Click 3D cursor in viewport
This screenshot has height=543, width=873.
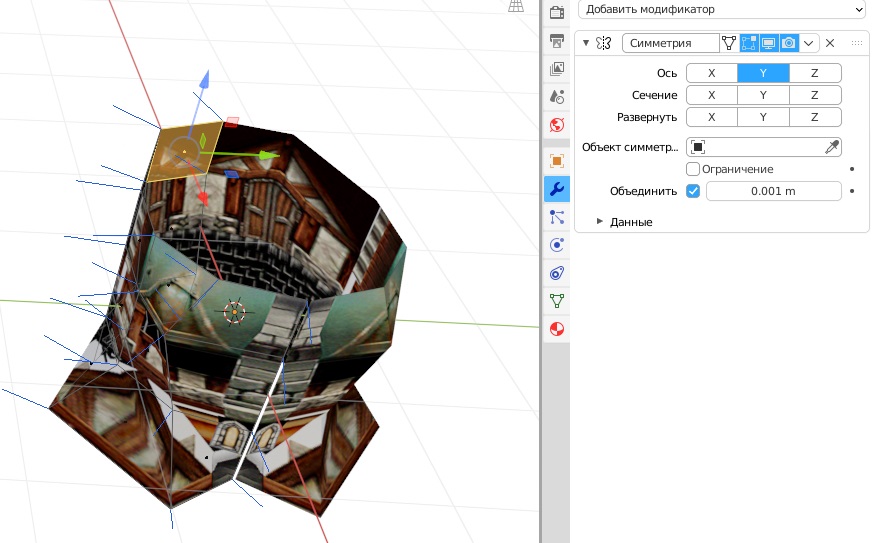(x=234, y=312)
